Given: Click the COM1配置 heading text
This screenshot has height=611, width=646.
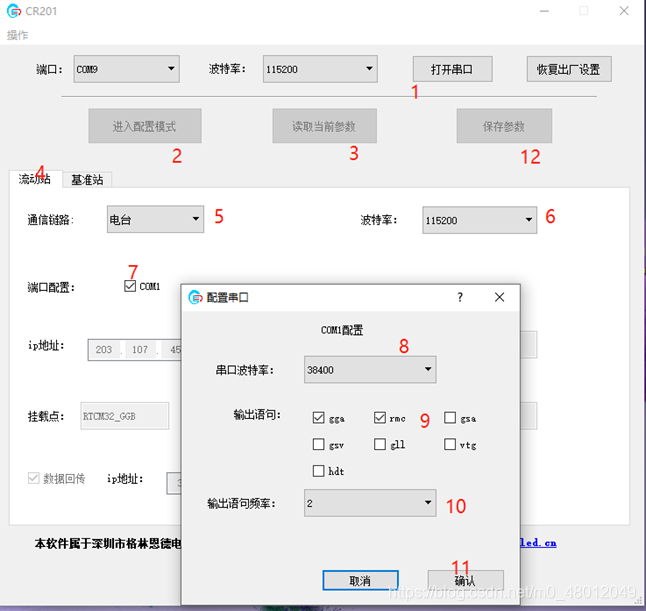Looking at the screenshot, I should (x=342, y=330).
